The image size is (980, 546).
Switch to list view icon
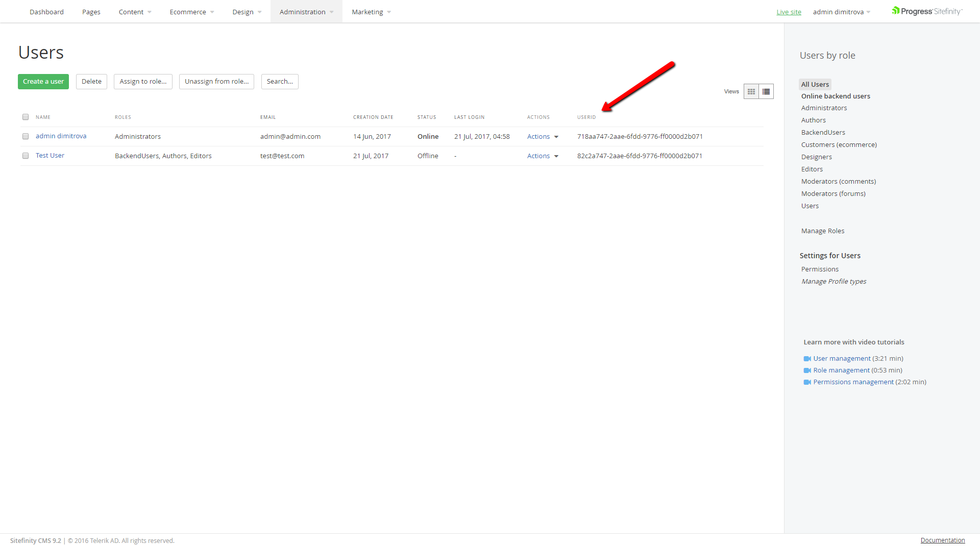(x=766, y=91)
